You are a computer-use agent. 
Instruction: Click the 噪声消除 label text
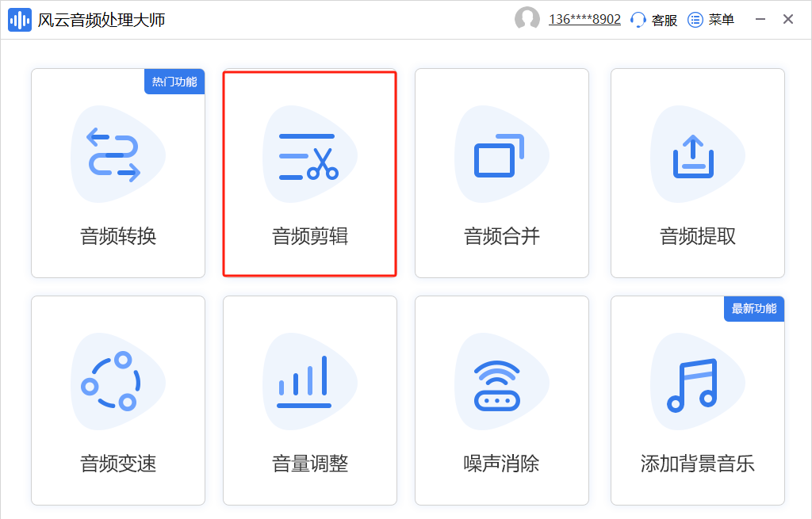502,463
